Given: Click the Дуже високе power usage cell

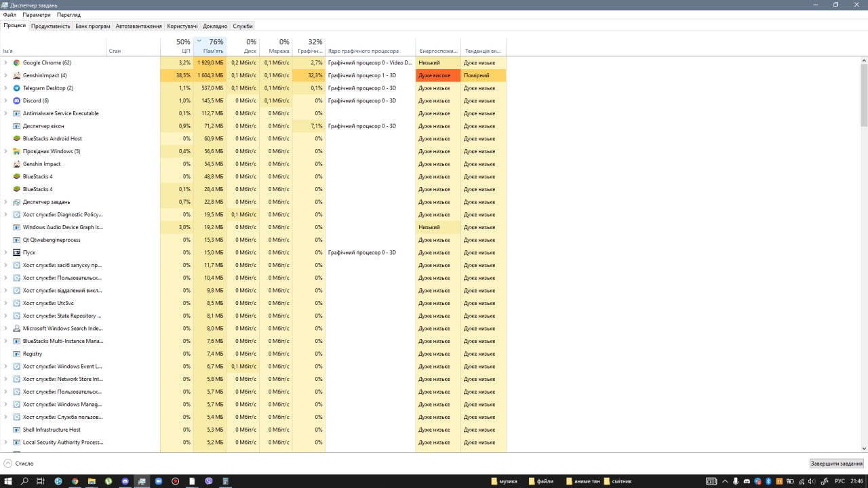Looking at the screenshot, I should click(438, 75).
